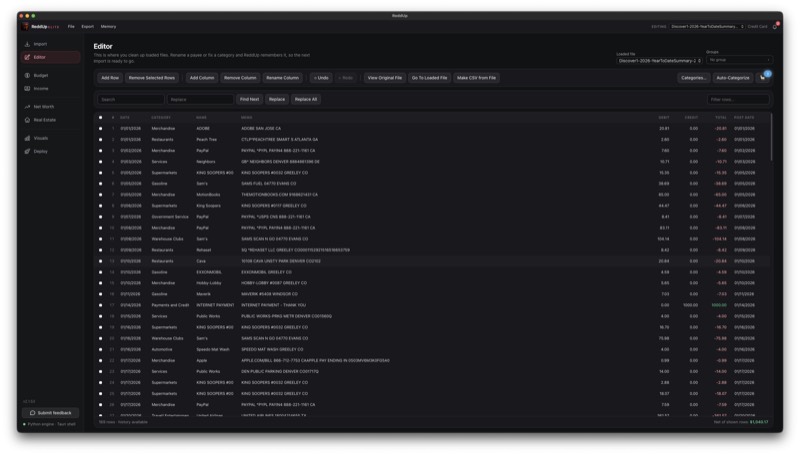The width and height of the screenshot is (800, 455).
Task: Click the icon button beside Auto-Categorize
Action: point(763,78)
